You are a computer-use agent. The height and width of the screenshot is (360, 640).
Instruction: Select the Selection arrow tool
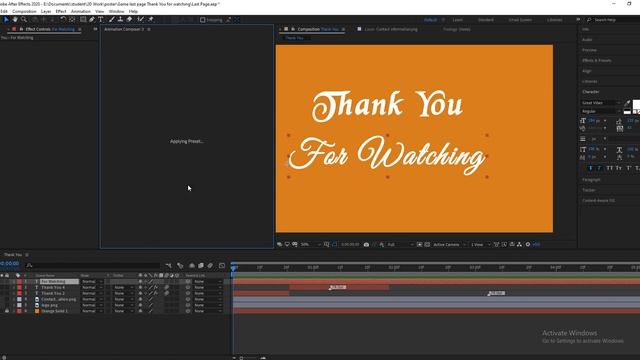point(6,20)
